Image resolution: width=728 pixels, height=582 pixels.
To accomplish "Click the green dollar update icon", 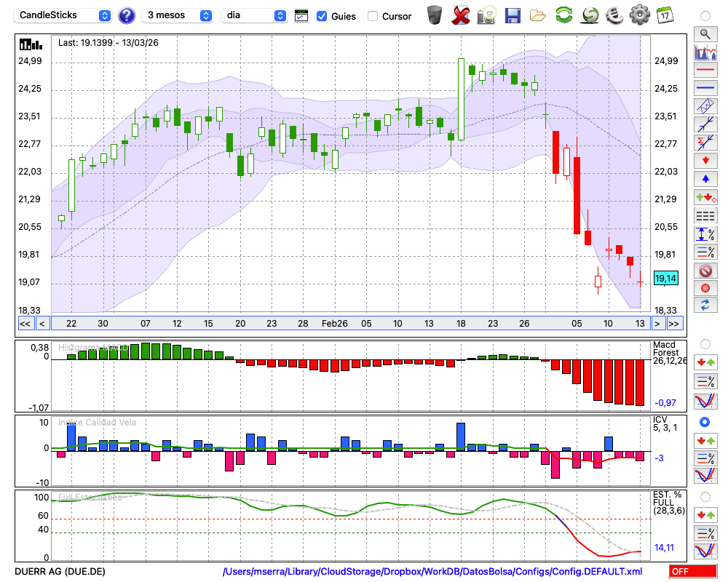I will click(590, 15).
